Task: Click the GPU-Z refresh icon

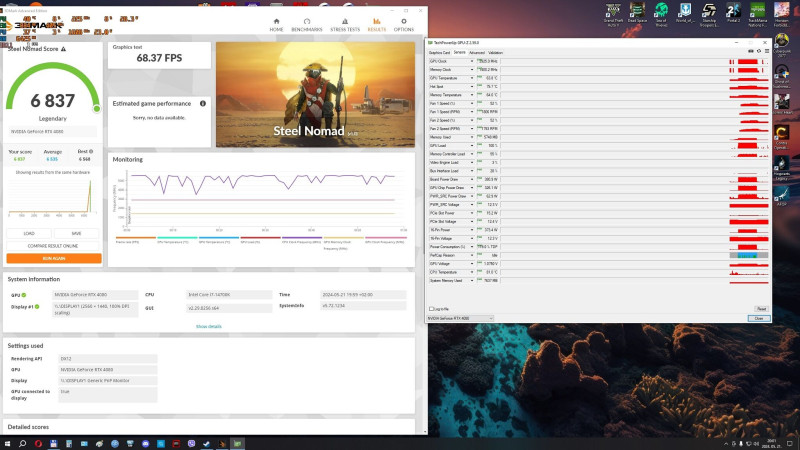Action: point(759,52)
